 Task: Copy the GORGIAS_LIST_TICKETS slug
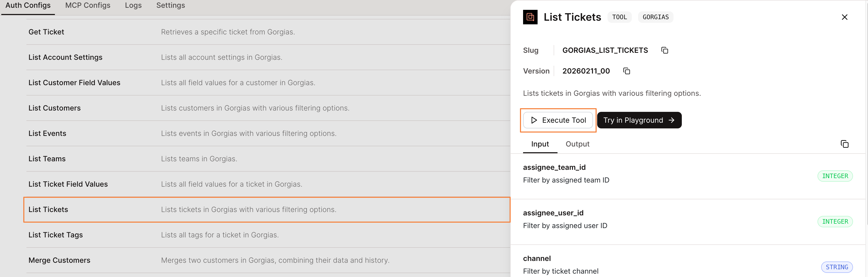click(x=664, y=50)
